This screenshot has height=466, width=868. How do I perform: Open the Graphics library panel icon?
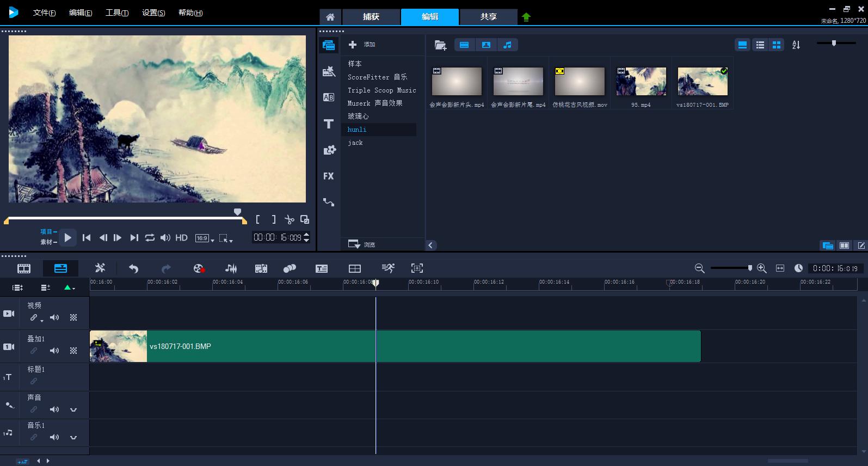pyautogui.click(x=329, y=150)
